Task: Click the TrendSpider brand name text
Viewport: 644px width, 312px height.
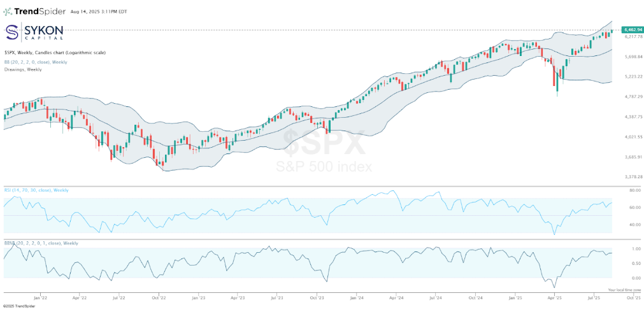Action: [43, 11]
